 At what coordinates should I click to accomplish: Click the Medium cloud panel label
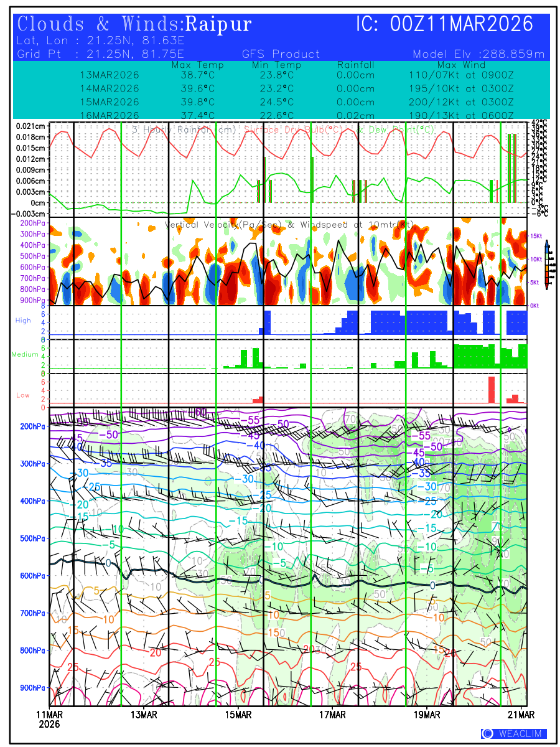click(25, 354)
